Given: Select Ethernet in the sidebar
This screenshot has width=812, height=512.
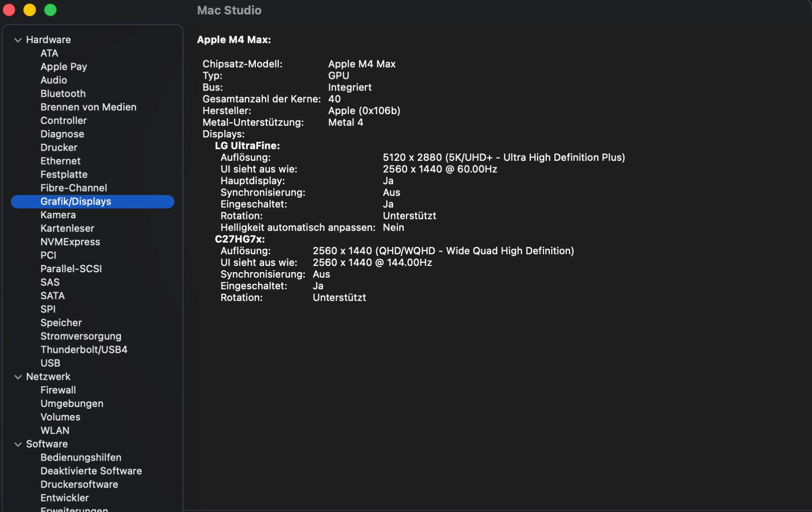Looking at the screenshot, I should point(60,161).
